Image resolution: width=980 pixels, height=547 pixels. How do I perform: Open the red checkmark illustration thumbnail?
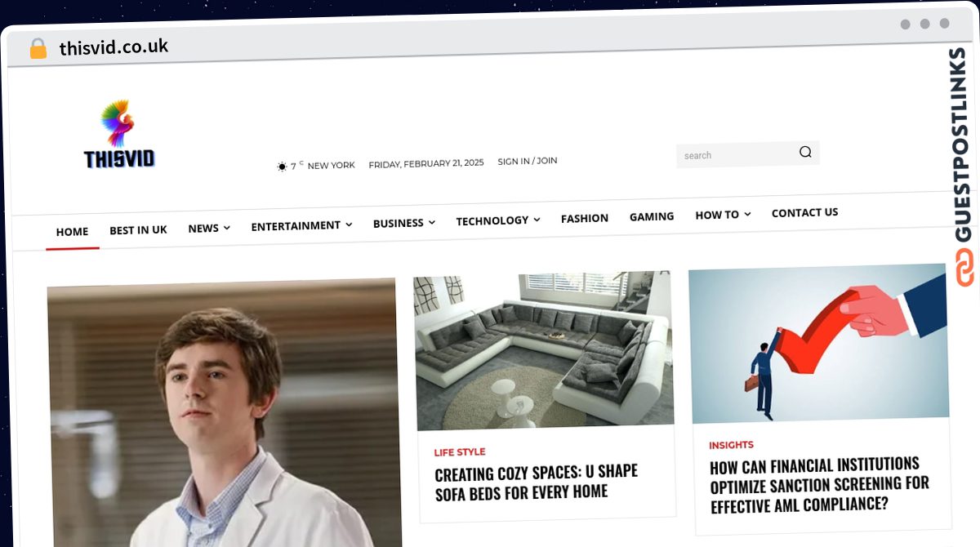click(818, 343)
